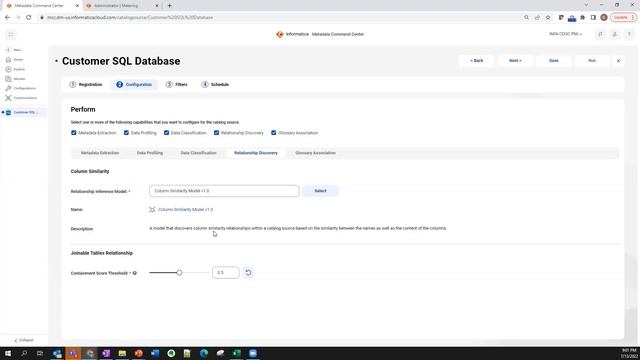Viewport: 640px width, 360px height.
Task: Select Customer SQL item in sidebar
Action: (x=24, y=112)
